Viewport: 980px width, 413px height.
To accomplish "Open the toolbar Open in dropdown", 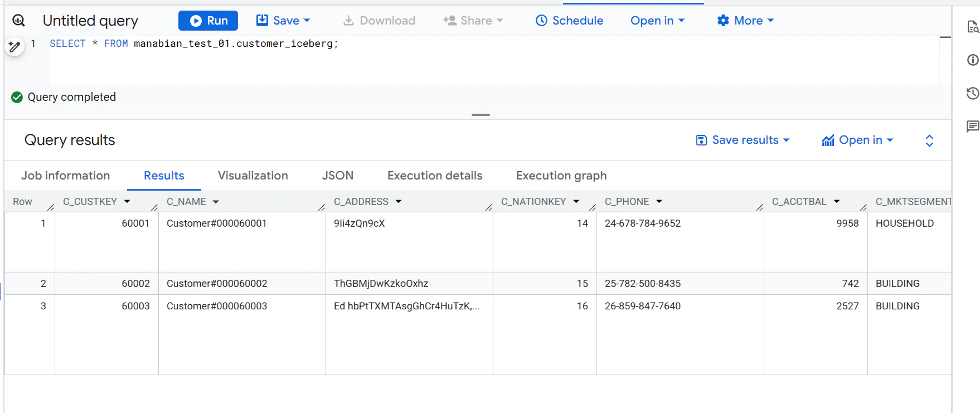I will coord(657,21).
